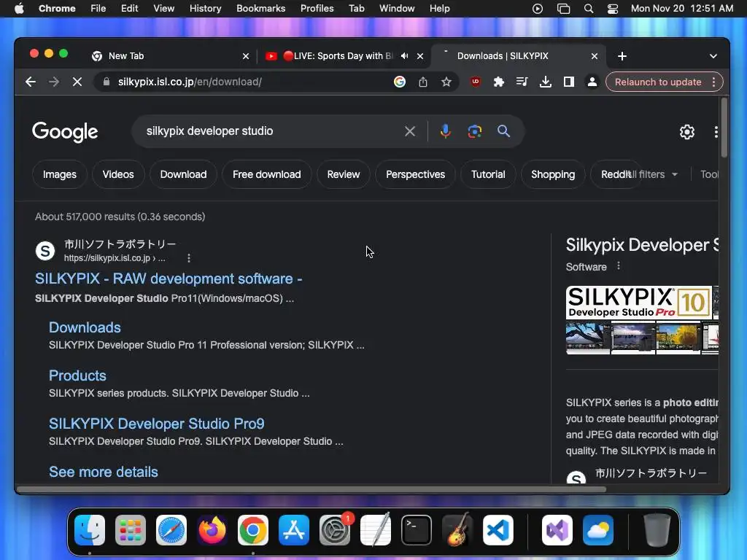Viewport: 747px width, 560px height.
Task: Open the Bookmarks menu
Action: [x=261, y=9]
